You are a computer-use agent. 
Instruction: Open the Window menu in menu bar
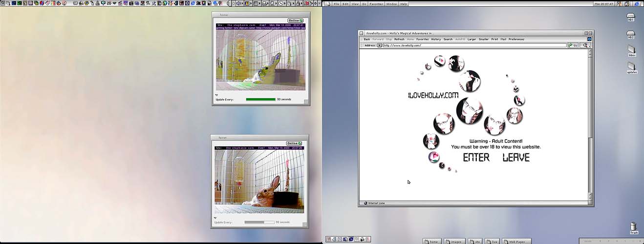pos(391,4)
